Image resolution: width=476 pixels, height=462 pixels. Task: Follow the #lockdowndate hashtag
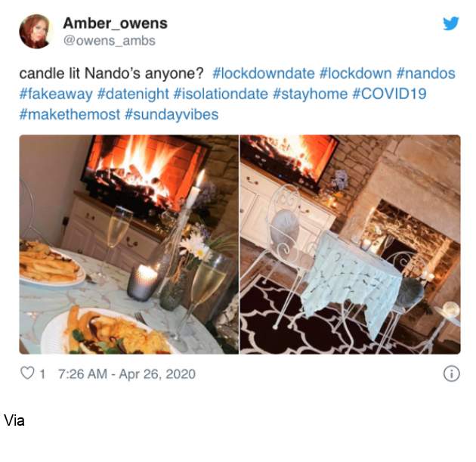[264, 73]
